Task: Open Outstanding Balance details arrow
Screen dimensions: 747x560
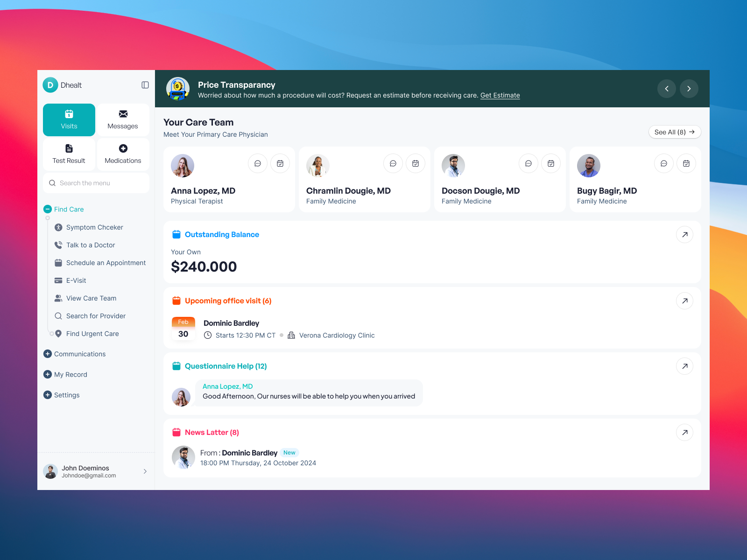Action: [685, 235]
